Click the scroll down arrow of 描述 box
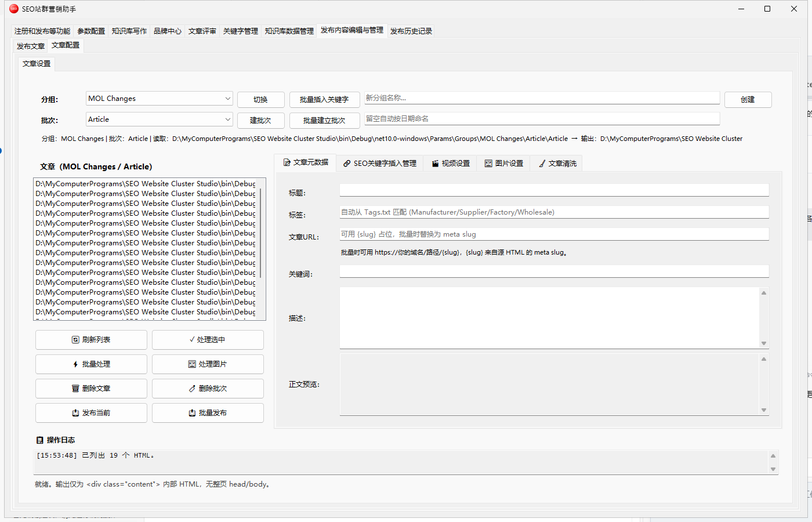Viewport: 812px width, 522px height. (764, 343)
